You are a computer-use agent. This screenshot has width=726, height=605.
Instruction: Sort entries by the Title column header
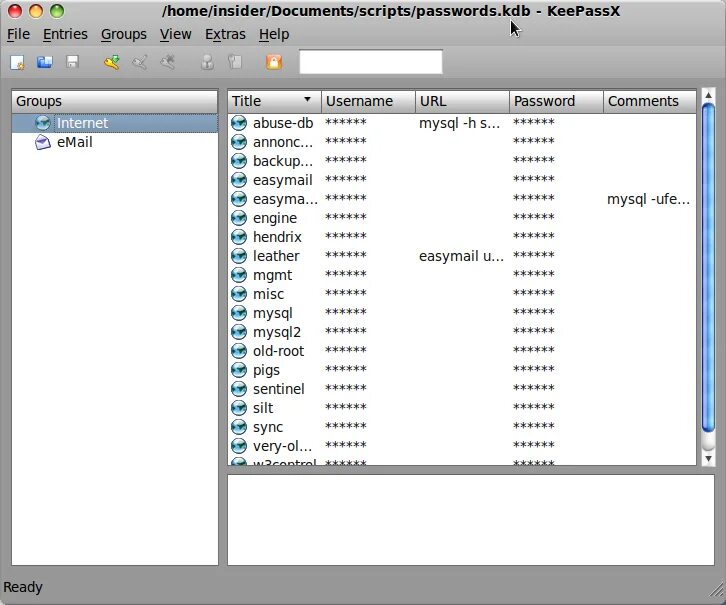point(275,101)
